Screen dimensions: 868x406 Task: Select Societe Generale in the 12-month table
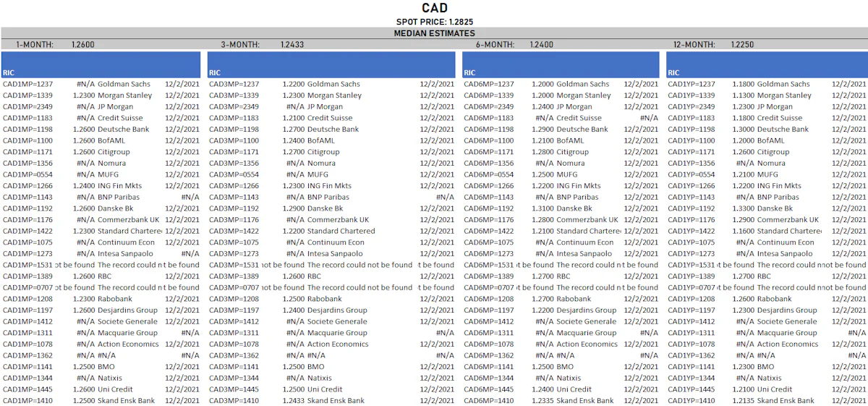787,321
